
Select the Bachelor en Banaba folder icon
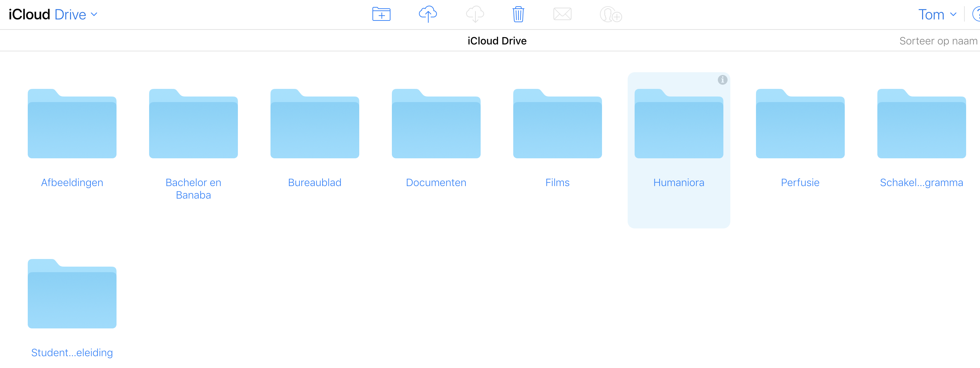click(x=193, y=124)
